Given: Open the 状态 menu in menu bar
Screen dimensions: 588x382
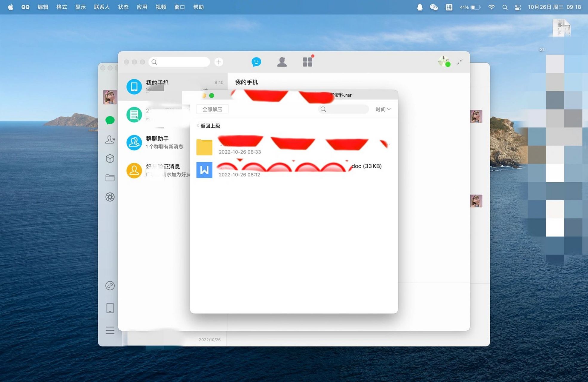Looking at the screenshot, I should pyautogui.click(x=123, y=7).
